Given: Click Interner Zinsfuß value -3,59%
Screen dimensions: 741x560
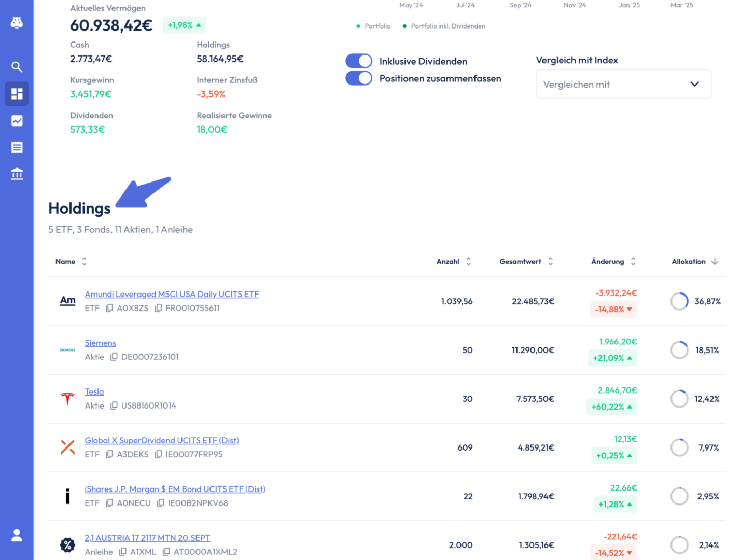Looking at the screenshot, I should coord(211,94).
